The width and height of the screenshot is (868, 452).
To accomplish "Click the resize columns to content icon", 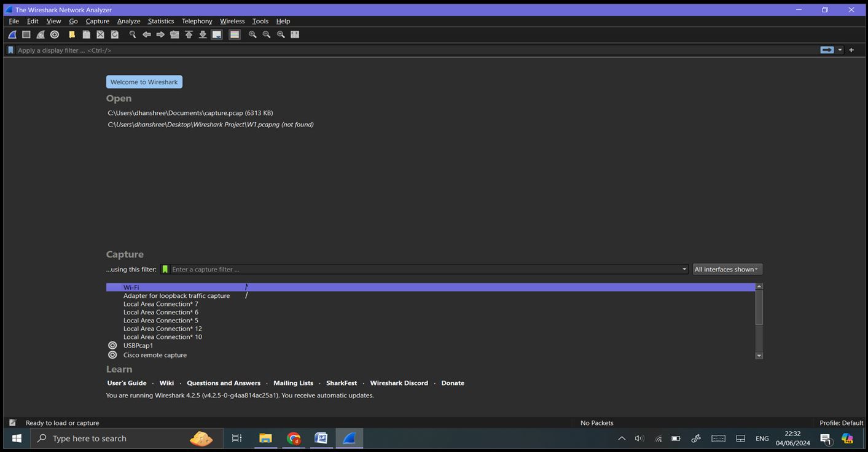I will click(295, 34).
